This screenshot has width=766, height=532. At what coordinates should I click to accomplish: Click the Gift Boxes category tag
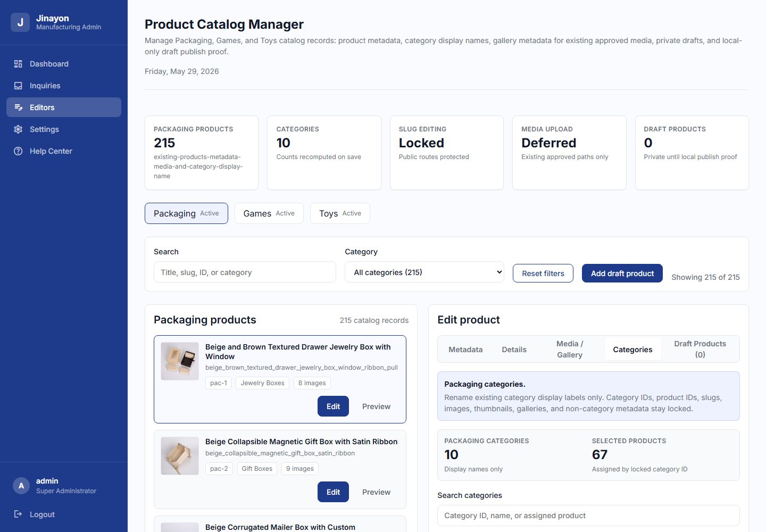[x=257, y=469]
